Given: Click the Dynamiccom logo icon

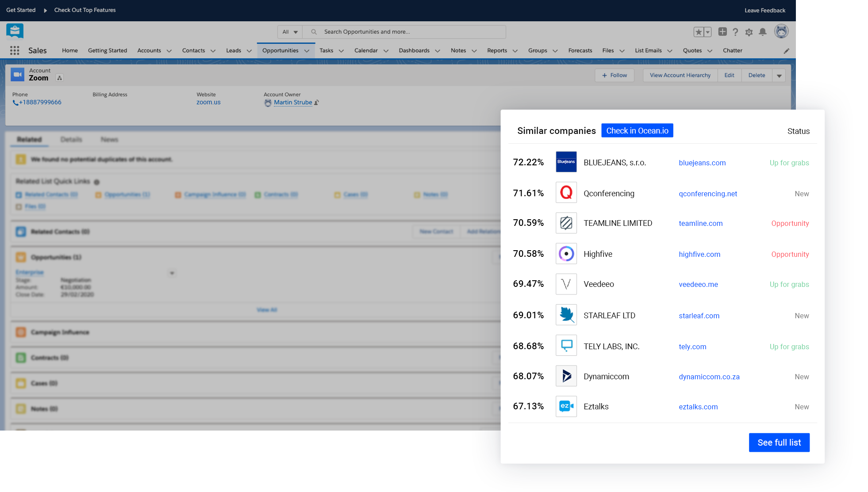Looking at the screenshot, I should (x=566, y=376).
